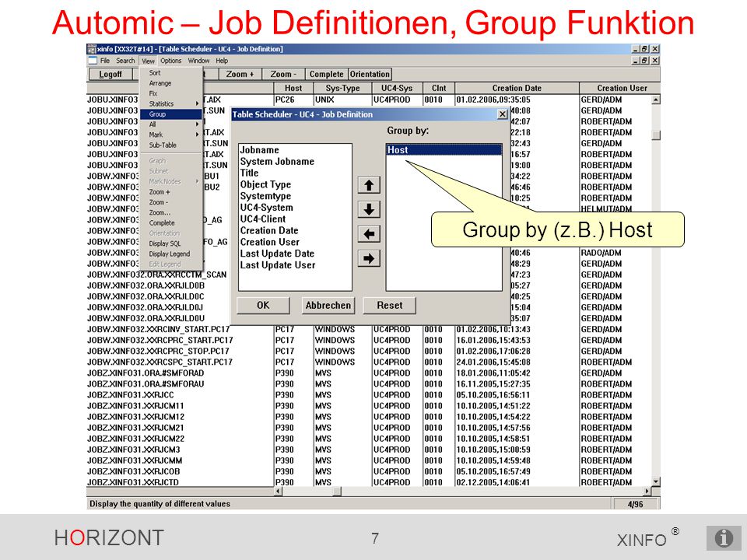Click the Zoom + toolbar button
The height and width of the screenshot is (560, 747).
(x=240, y=75)
